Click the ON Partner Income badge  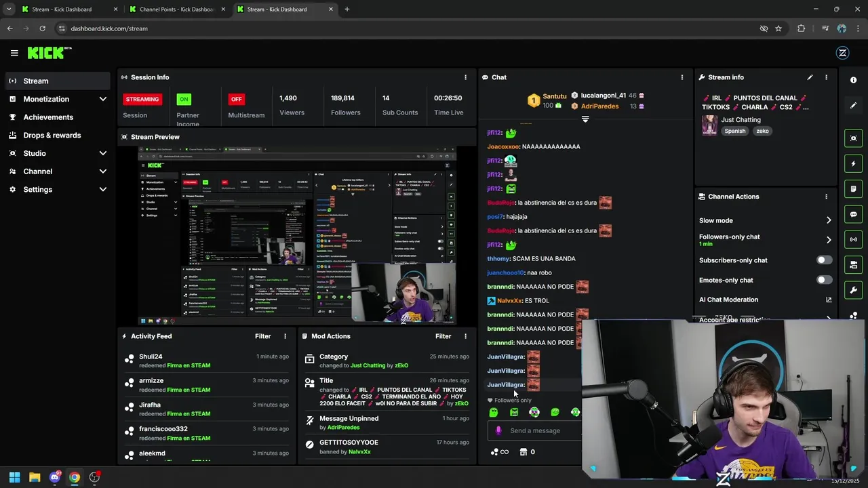183,99
